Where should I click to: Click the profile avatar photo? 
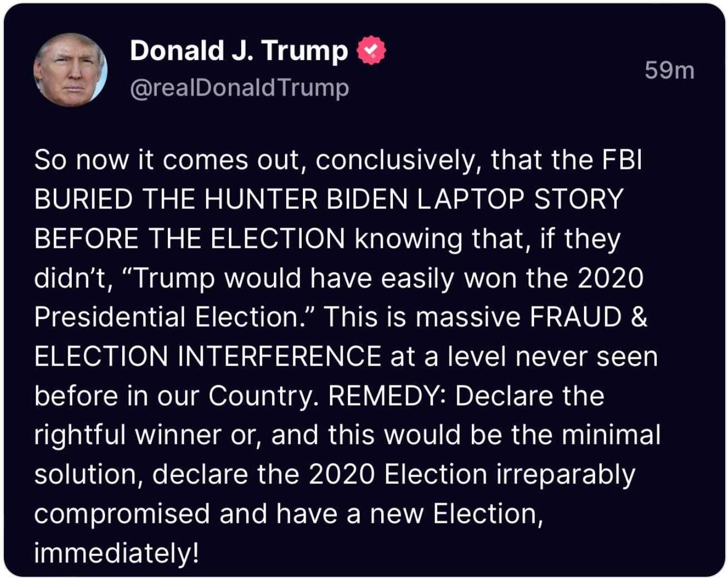tap(70, 70)
